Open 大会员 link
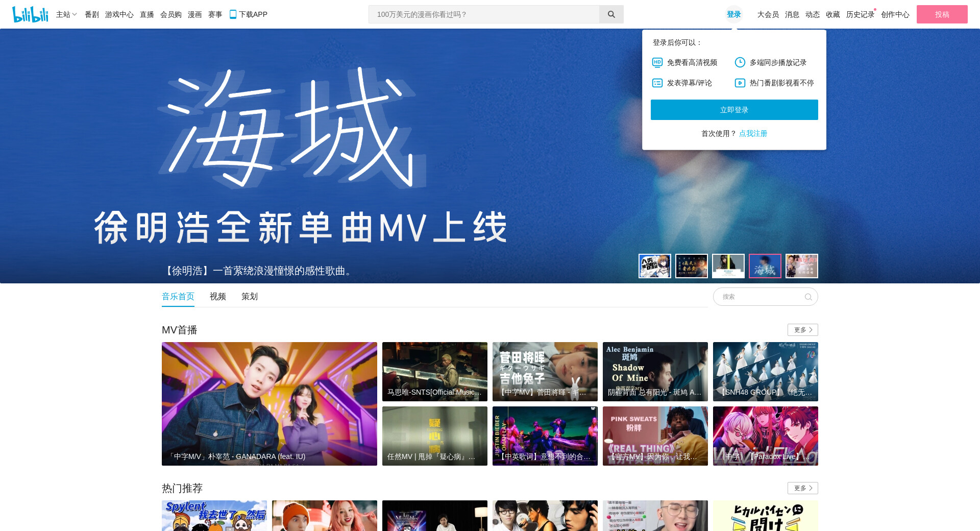 [x=768, y=14]
